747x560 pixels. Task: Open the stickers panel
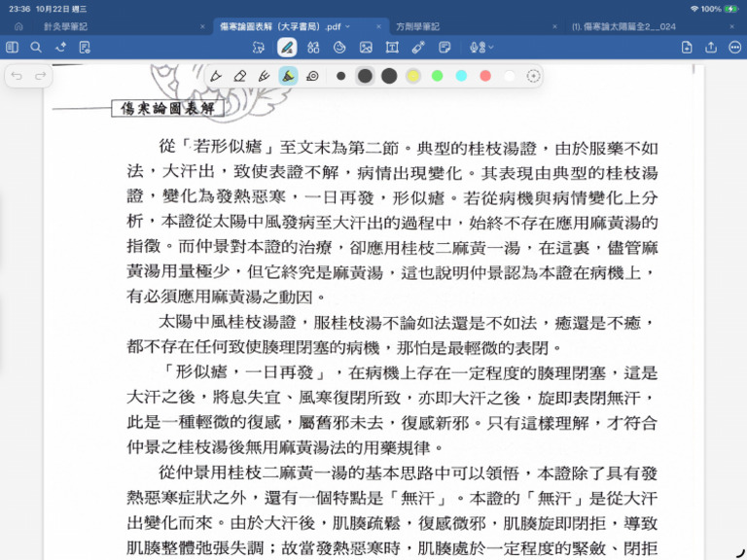pyautogui.click(x=339, y=47)
